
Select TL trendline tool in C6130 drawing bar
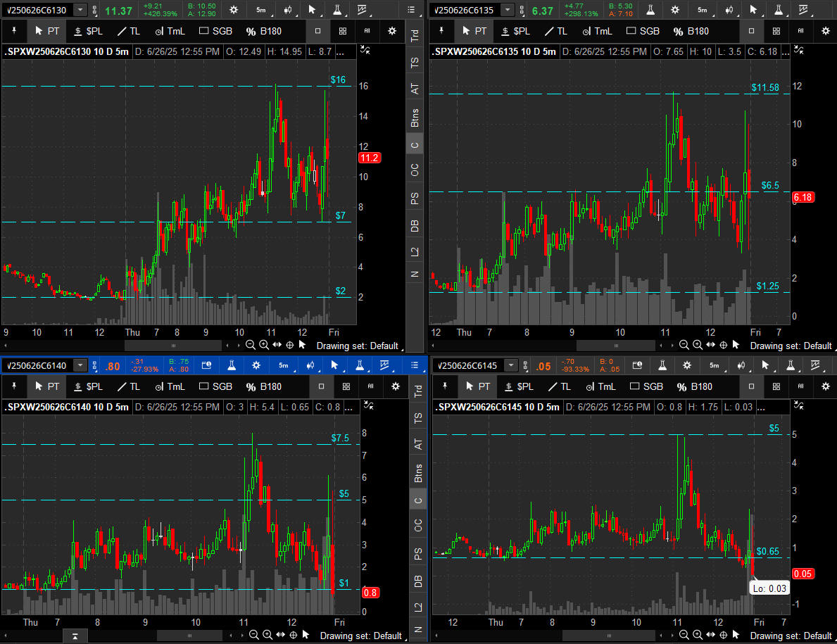[x=128, y=31]
